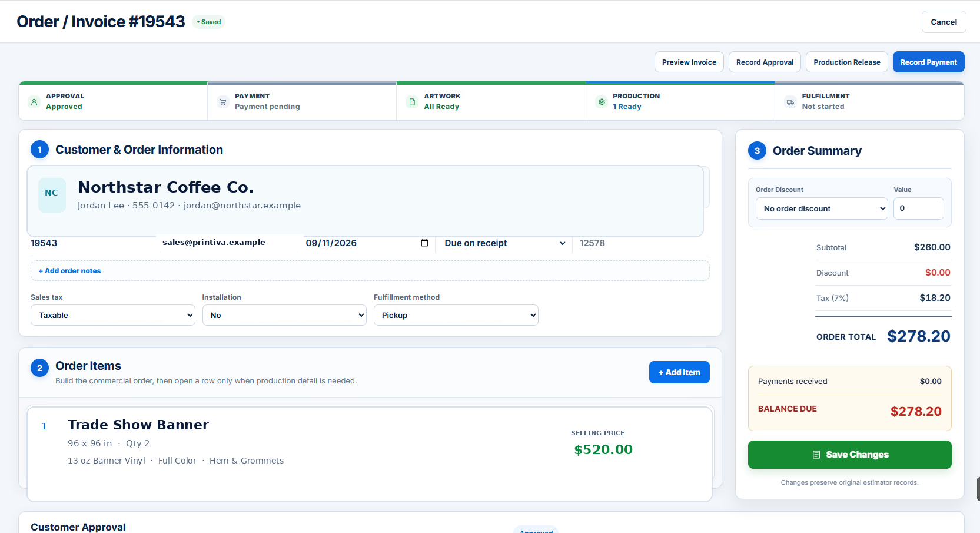Click the Customer Approval section heading
This screenshot has width=980, height=533.
tap(78, 527)
